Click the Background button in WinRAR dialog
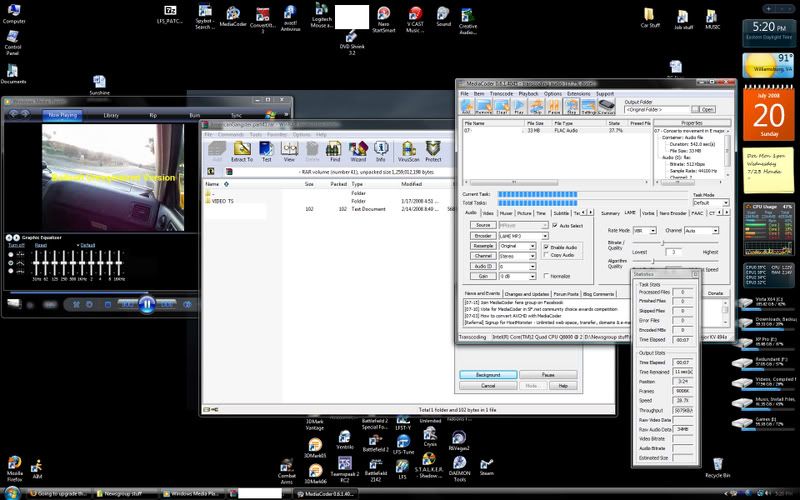 (x=488, y=375)
